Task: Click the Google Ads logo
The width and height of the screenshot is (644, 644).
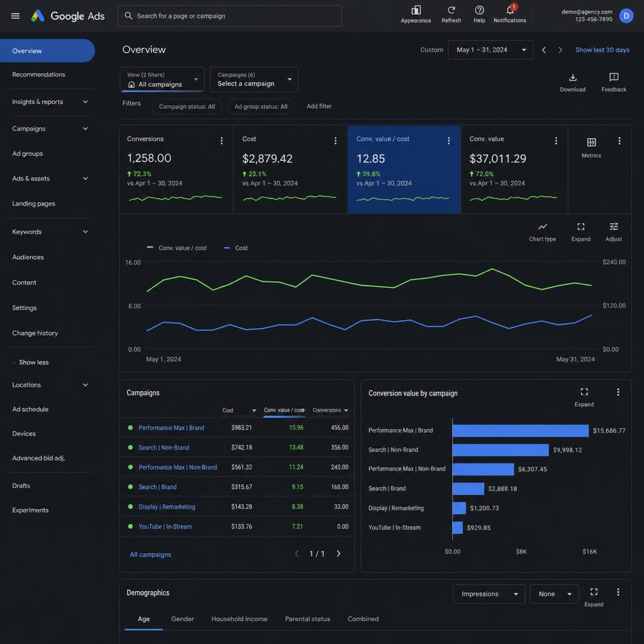Action: [x=68, y=16]
